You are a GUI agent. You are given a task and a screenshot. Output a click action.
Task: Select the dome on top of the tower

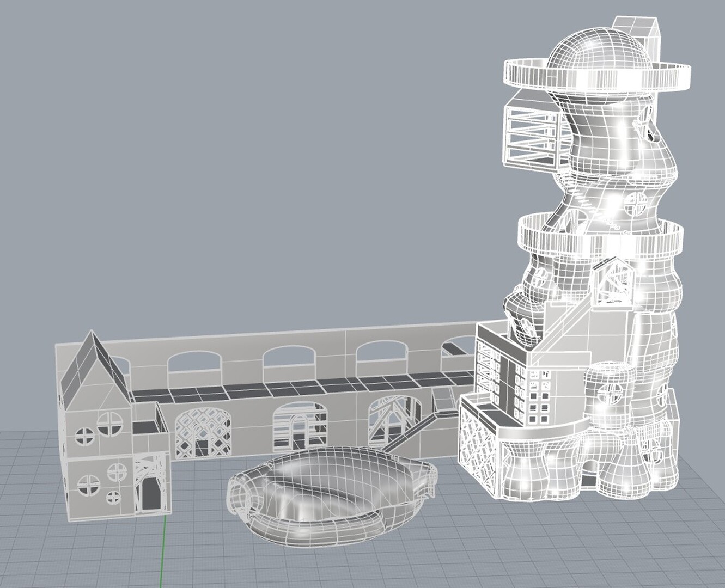pos(599,48)
